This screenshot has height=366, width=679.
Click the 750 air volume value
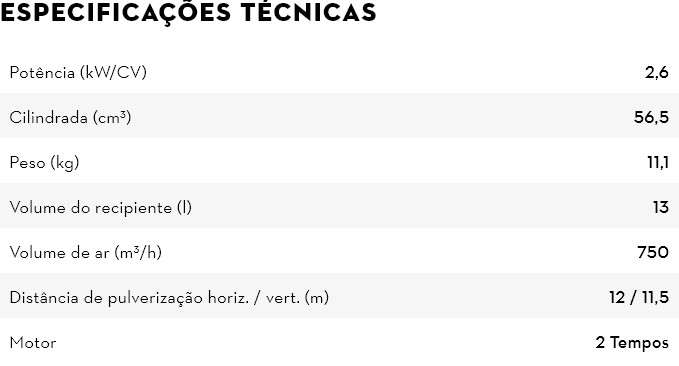tap(653, 252)
